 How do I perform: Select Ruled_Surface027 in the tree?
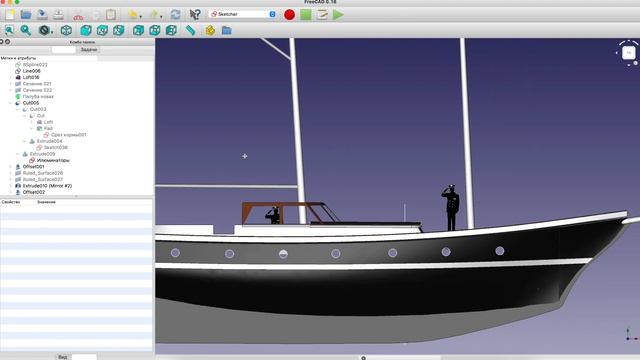point(42,180)
